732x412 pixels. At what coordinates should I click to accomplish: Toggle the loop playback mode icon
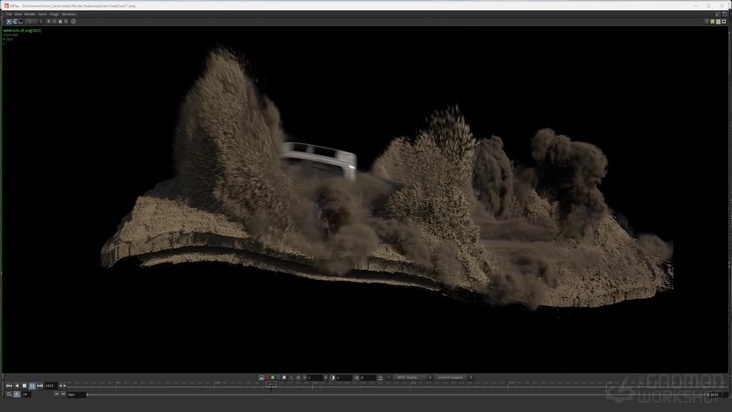click(9, 394)
